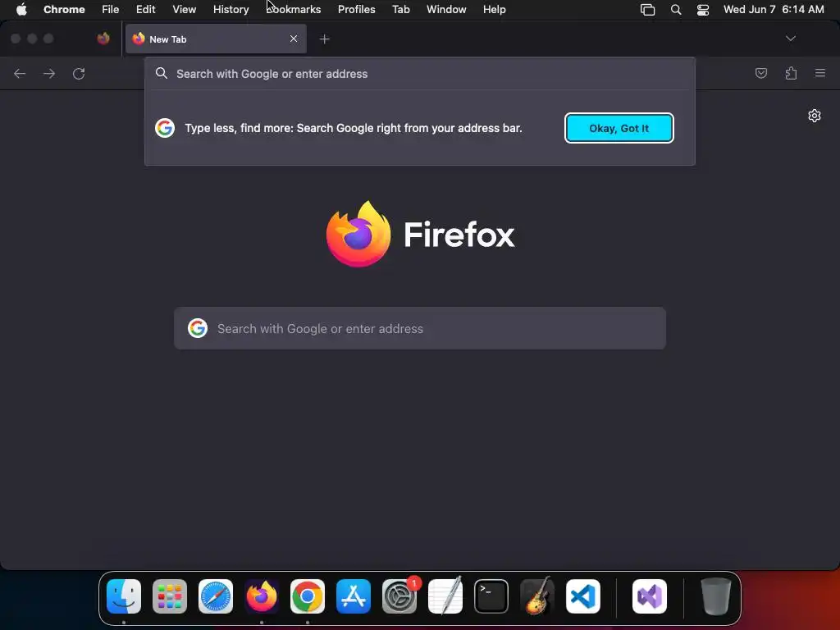Open a new tab with the plus button
This screenshot has height=630, width=840.
click(324, 39)
